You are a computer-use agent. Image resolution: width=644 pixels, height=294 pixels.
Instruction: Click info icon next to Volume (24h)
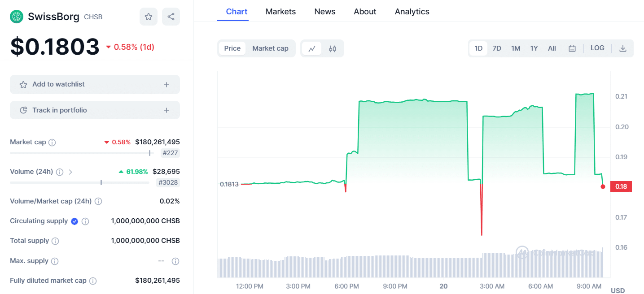pos(60,172)
